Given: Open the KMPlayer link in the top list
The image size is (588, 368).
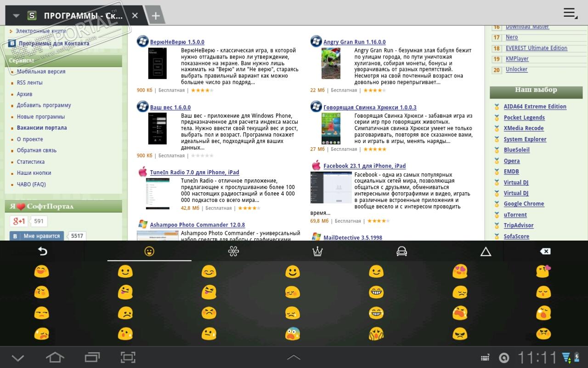Looking at the screenshot, I should 517,59.
